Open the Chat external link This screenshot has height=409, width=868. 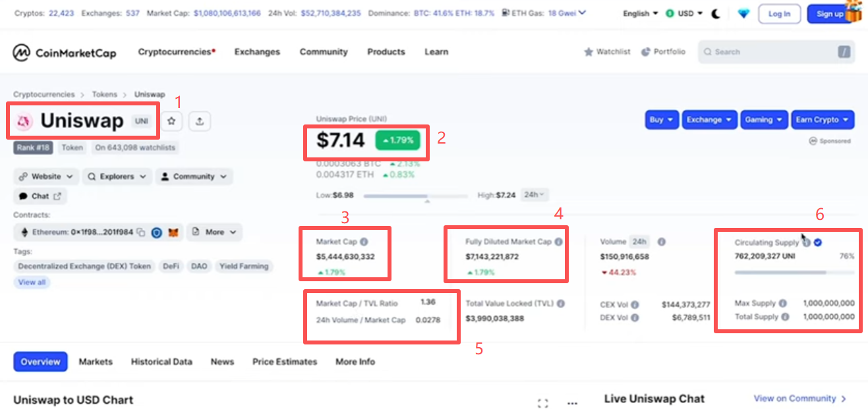[x=40, y=196]
